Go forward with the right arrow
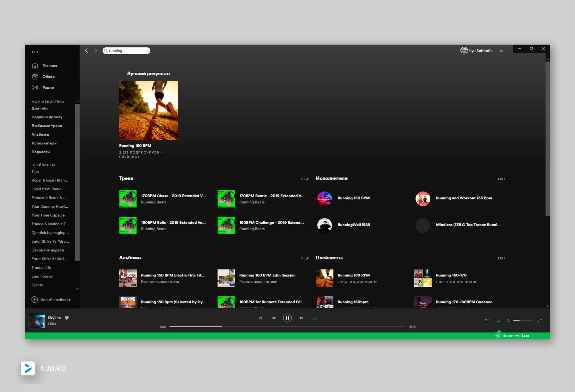The image size is (575, 392). pyautogui.click(x=95, y=51)
